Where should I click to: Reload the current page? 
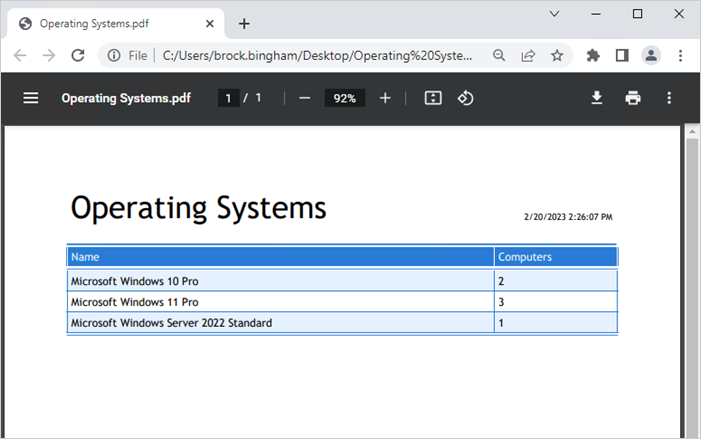coord(78,55)
